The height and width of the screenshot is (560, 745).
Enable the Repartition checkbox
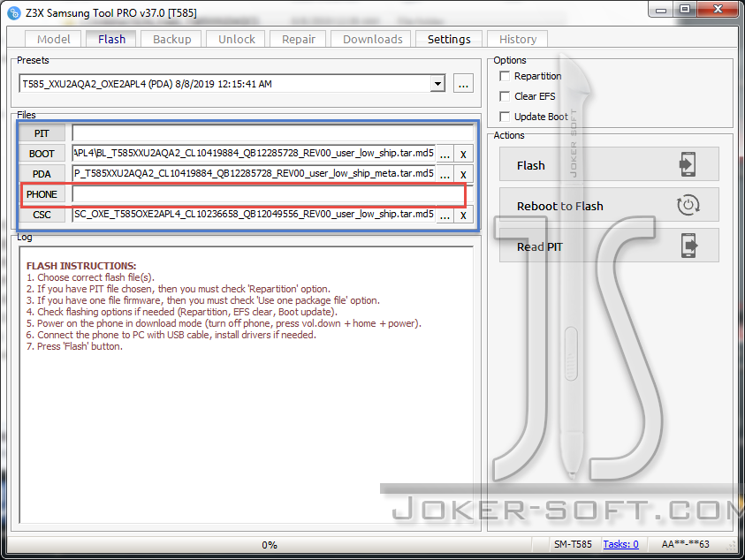(505, 76)
